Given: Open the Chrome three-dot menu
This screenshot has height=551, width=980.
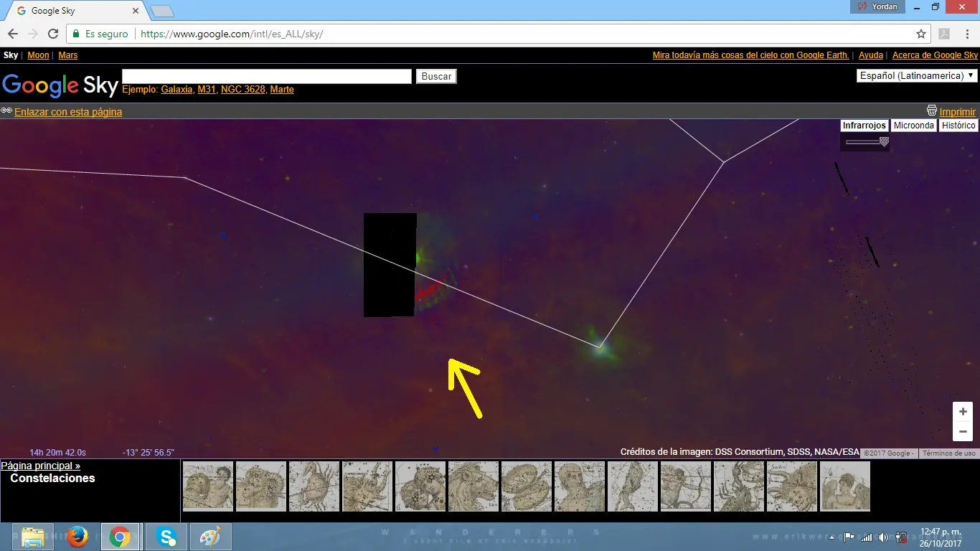Looking at the screenshot, I should coord(966,34).
